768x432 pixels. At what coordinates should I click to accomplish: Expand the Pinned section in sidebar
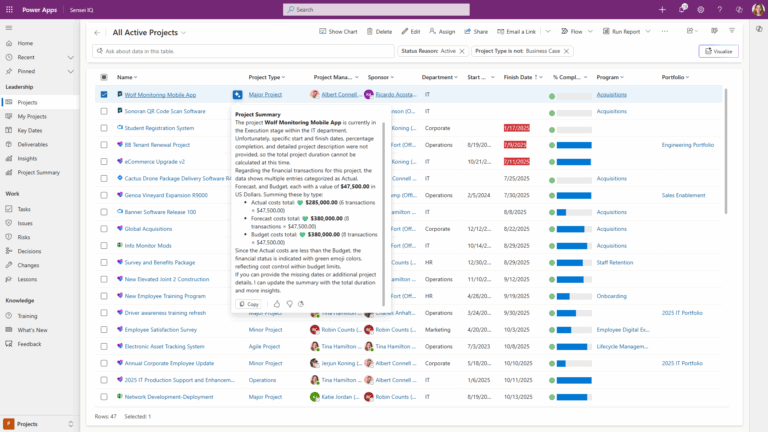click(71, 72)
